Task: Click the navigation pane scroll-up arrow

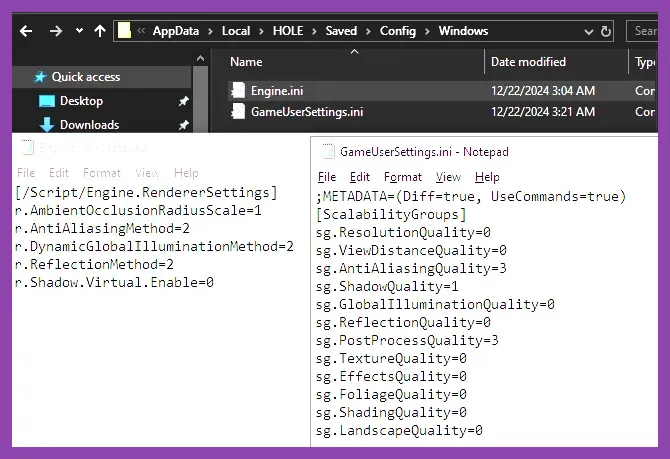Action: pos(200,59)
